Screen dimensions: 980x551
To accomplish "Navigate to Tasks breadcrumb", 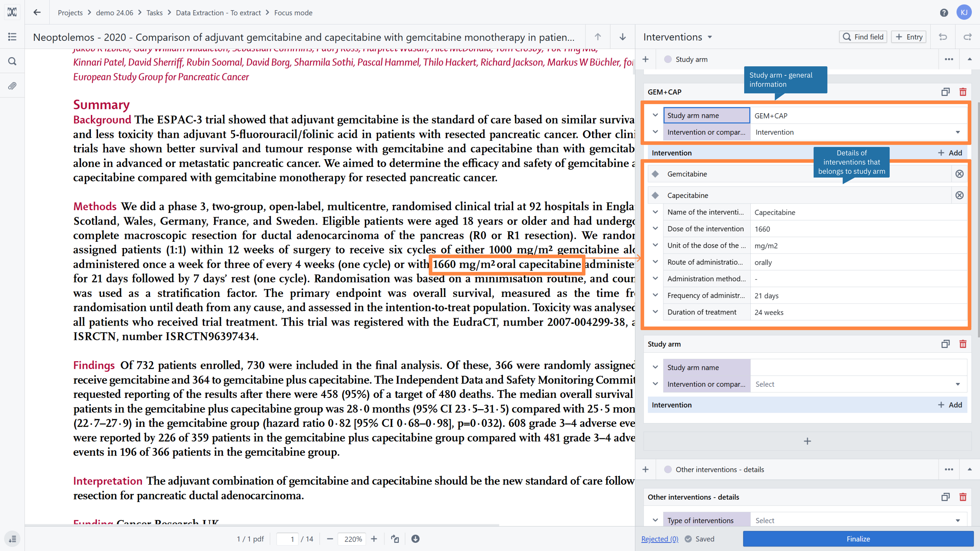I will point(154,12).
